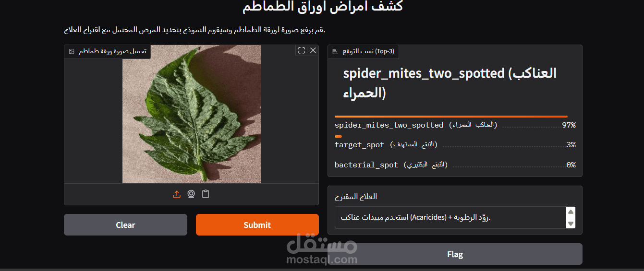Screen dimensions: 644x271
Task: Expand the leaf image to fullscreen
Action: coord(302,50)
